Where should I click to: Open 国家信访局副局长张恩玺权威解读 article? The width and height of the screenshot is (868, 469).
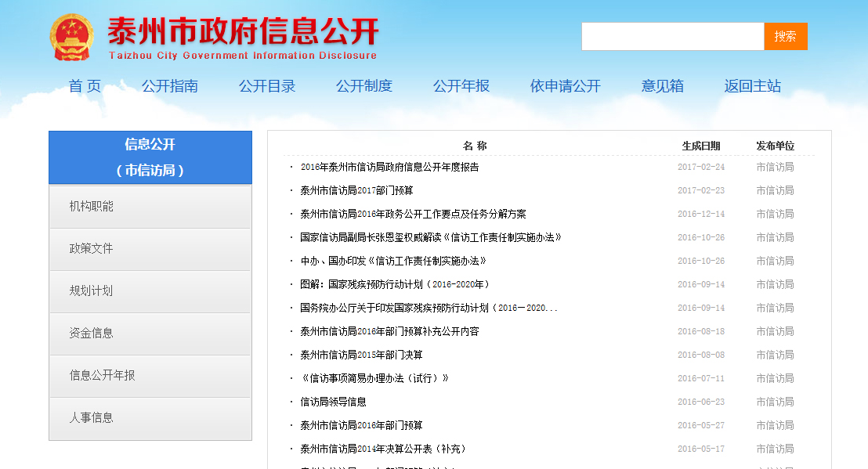tap(431, 237)
